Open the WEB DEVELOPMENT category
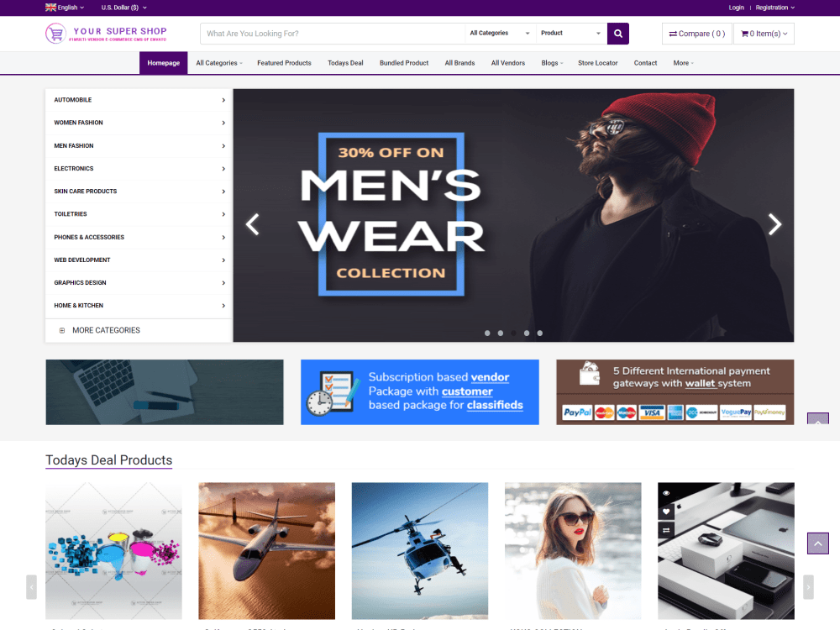 pos(139,260)
